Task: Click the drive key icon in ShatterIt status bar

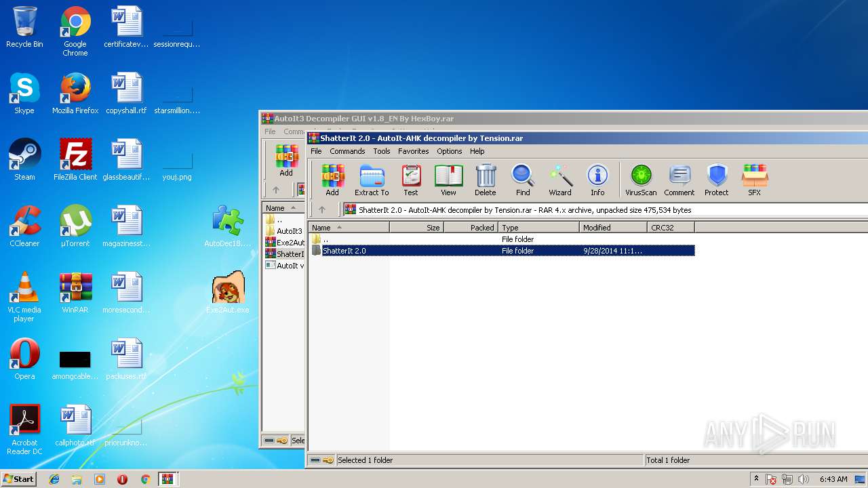Action: (x=322, y=460)
